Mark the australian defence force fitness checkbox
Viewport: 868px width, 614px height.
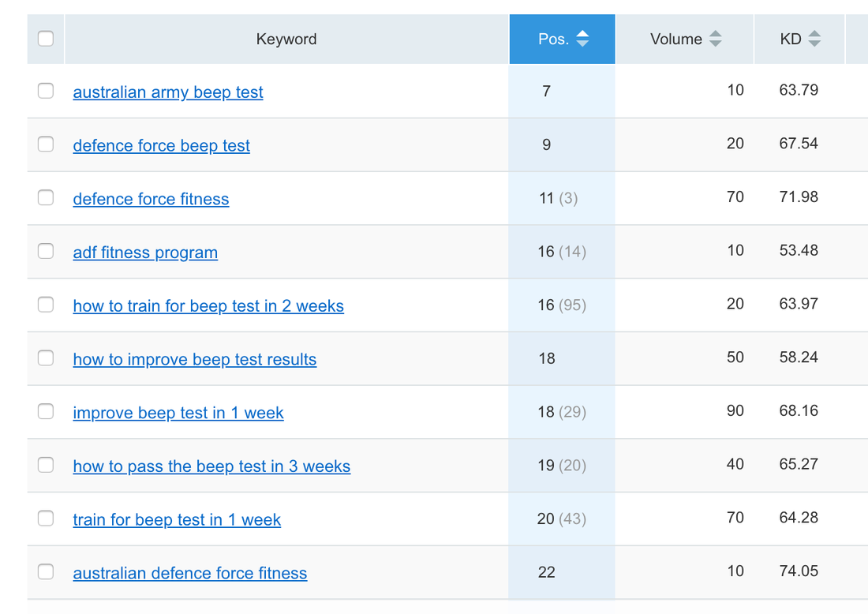point(46,571)
